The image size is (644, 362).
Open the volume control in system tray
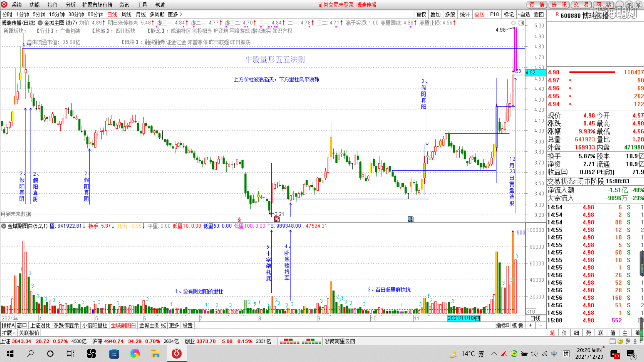pos(534,354)
